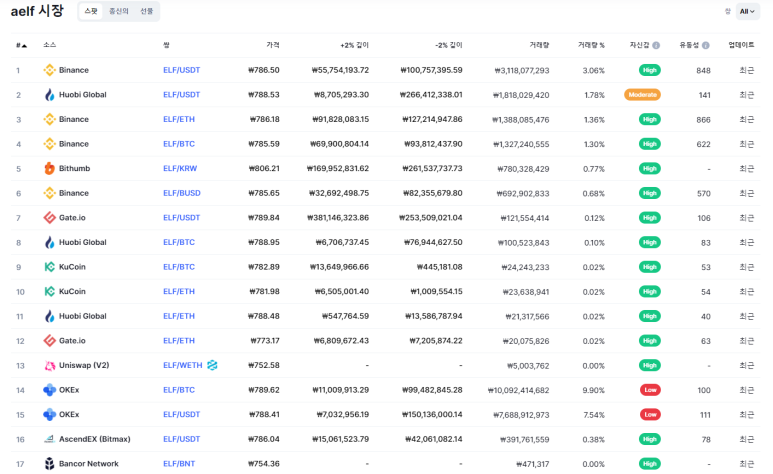The image size is (773, 474).
Task: Sort by the 가격 column header
Action: tap(273, 45)
